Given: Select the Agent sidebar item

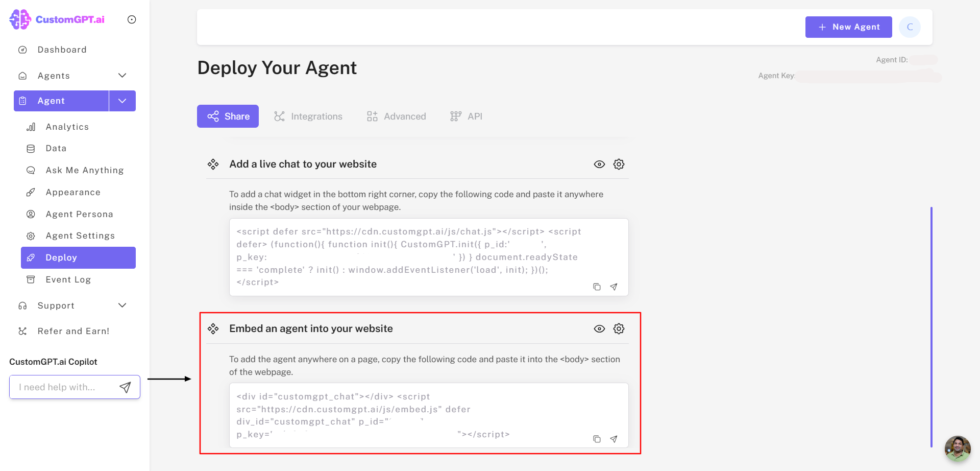Looking at the screenshot, I should pos(61,101).
